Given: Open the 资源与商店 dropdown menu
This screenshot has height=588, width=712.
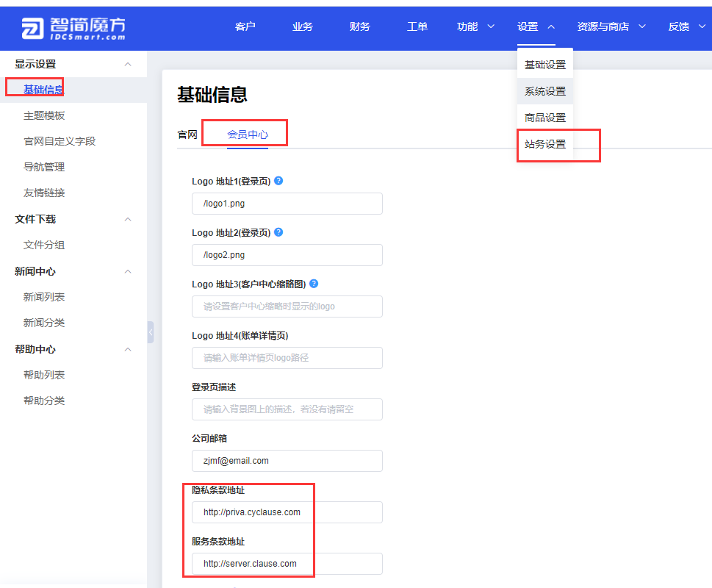Looking at the screenshot, I should tap(611, 26).
